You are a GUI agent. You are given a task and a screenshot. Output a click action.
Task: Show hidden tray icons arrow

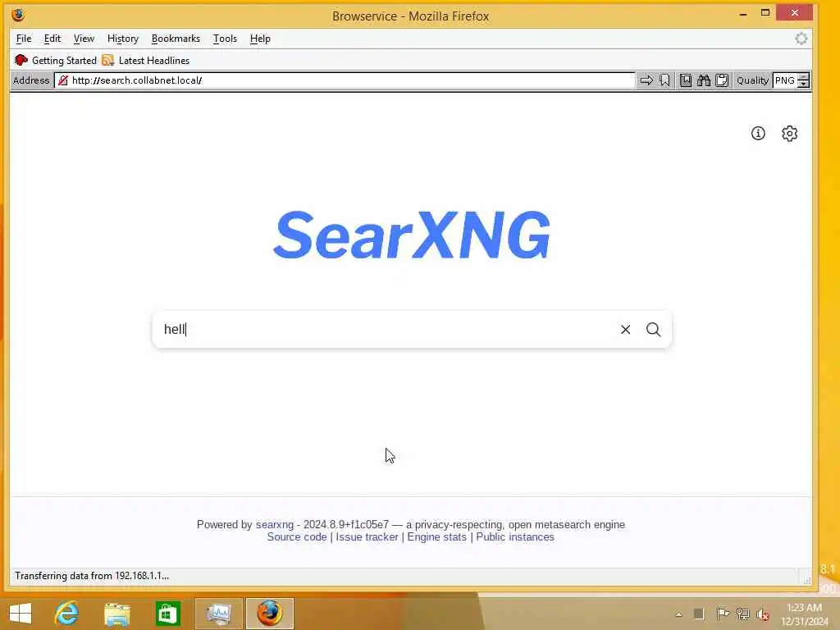678,614
